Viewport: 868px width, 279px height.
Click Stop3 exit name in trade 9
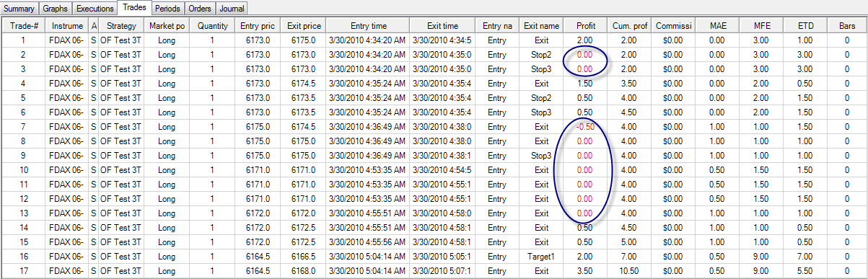click(x=541, y=156)
